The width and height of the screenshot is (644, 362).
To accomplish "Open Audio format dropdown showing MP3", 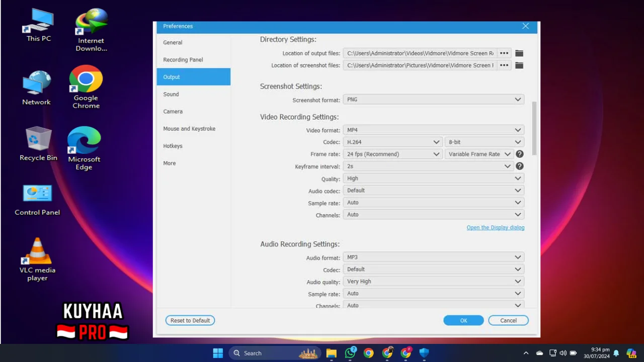I will pos(434,257).
